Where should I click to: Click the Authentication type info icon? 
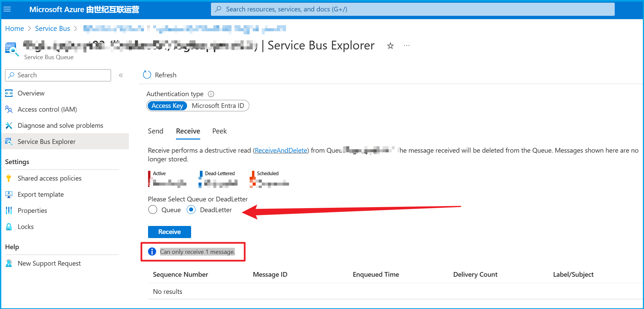click(x=211, y=94)
